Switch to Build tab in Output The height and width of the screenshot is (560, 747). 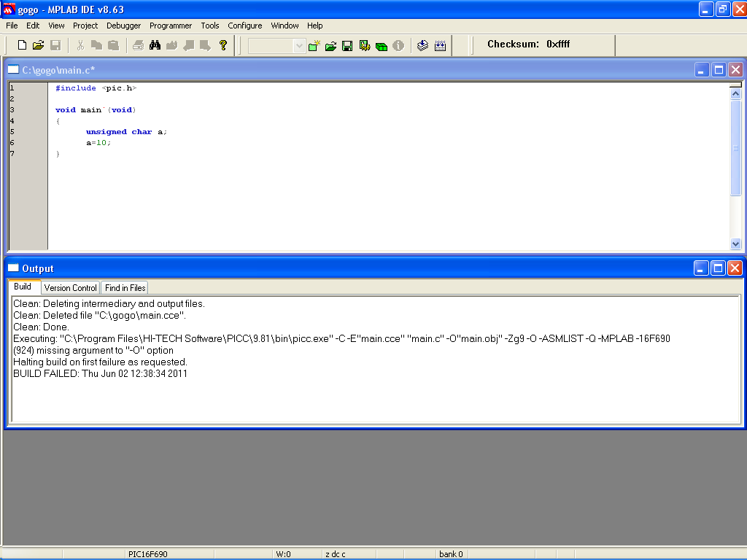coord(23,287)
